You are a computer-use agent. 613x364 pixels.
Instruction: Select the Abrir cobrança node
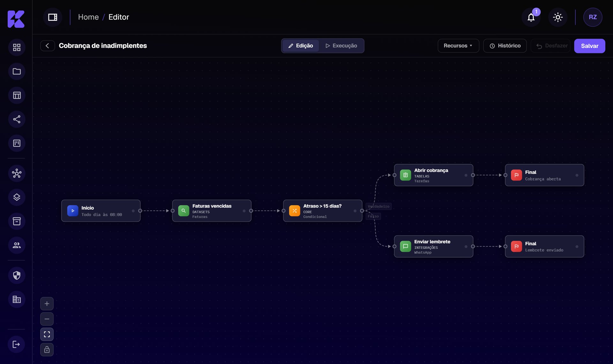434,175
